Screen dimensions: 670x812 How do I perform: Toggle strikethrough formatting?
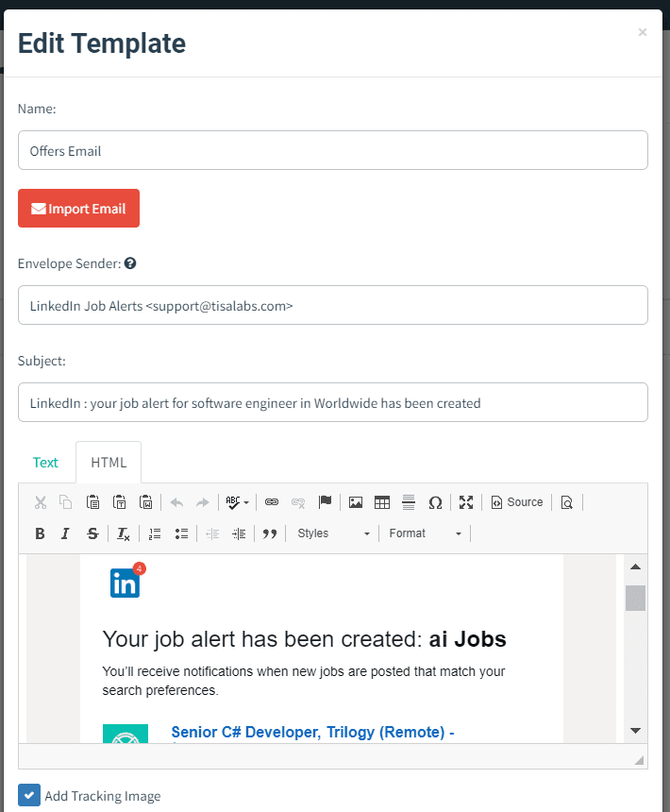point(92,533)
